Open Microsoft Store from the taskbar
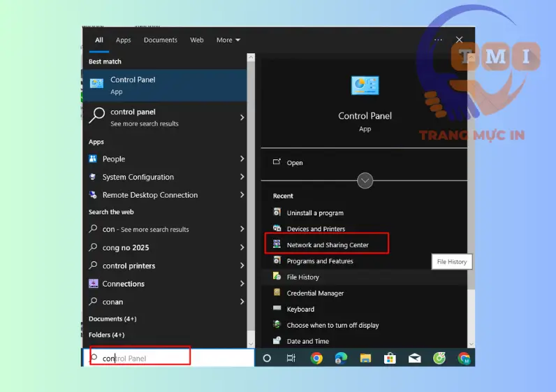Screen dimensions: 556x392 pyautogui.click(x=389, y=358)
